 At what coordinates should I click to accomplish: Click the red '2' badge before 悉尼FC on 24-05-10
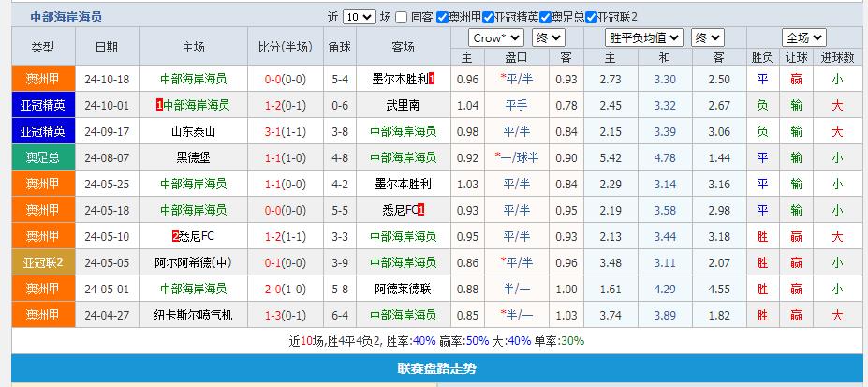pyautogui.click(x=175, y=236)
